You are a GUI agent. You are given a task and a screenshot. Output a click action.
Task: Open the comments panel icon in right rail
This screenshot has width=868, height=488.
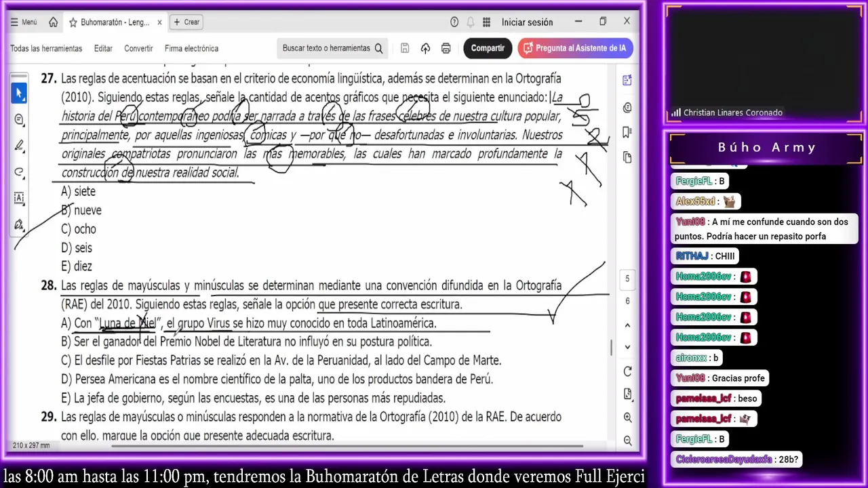click(627, 108)
